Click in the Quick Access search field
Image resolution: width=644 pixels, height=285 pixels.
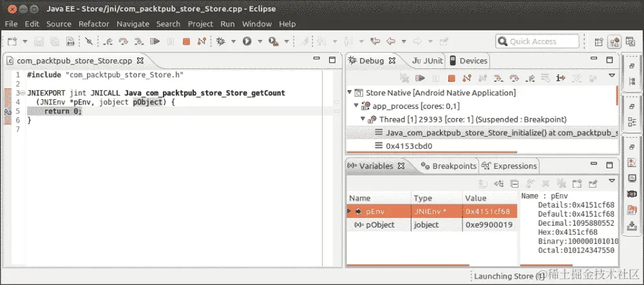point(538,41)
